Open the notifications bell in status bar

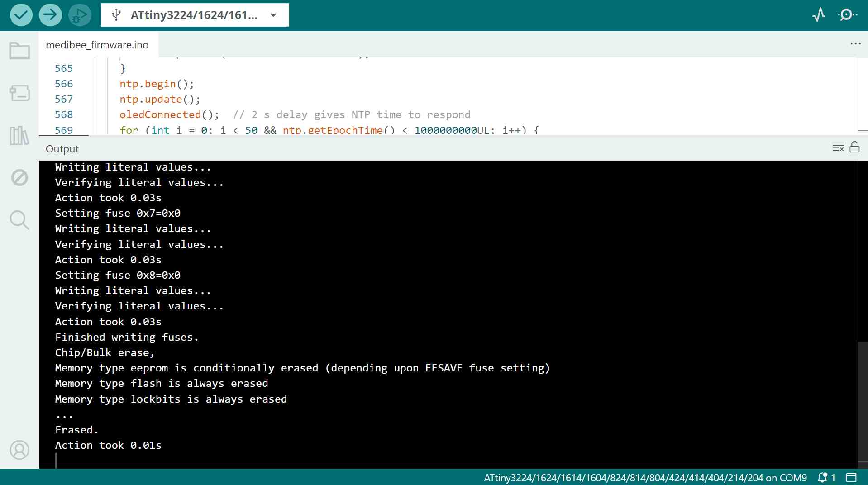point(826,478)
